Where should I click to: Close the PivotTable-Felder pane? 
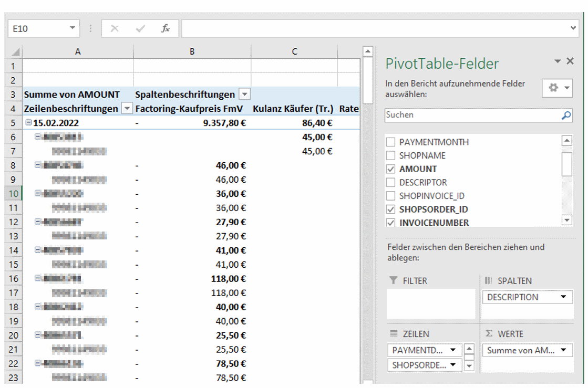(570, 61)
